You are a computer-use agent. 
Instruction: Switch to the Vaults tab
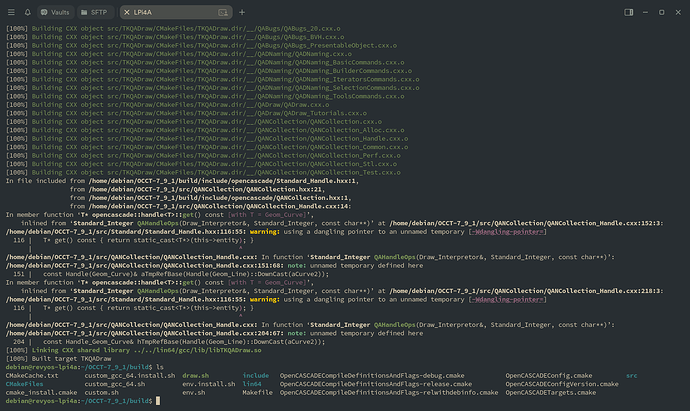tap(56, 12)
